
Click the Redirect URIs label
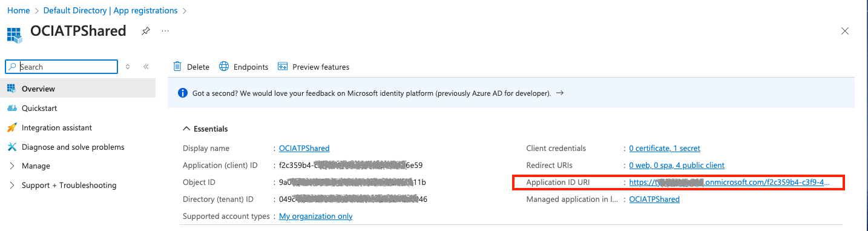click(x=549, y=166)
